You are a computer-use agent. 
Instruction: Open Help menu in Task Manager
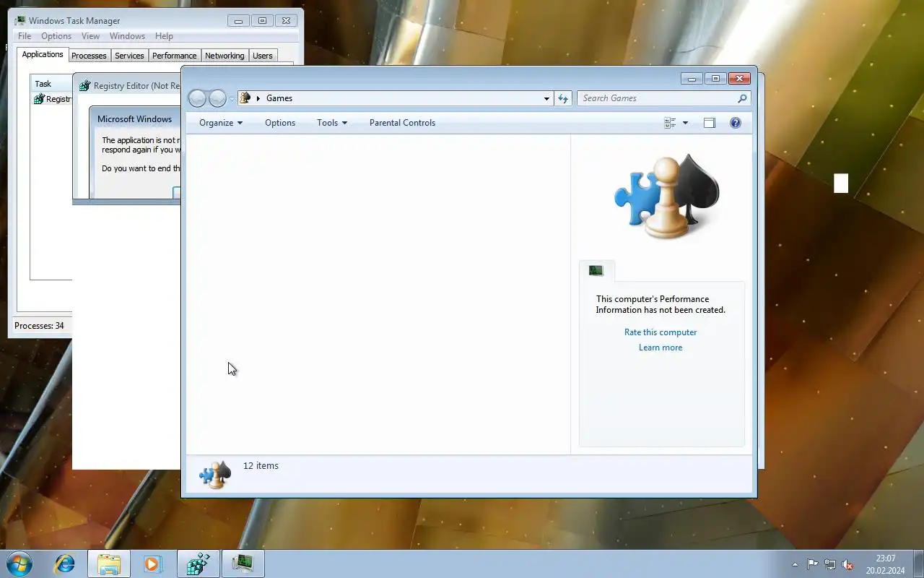click(x=164, y=36)
